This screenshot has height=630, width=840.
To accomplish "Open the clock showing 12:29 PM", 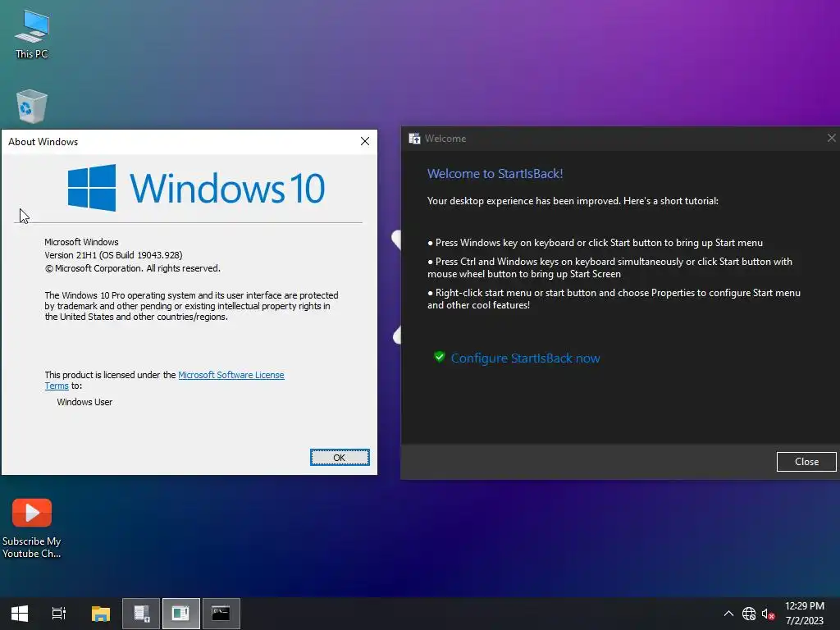I will point(805,606).
